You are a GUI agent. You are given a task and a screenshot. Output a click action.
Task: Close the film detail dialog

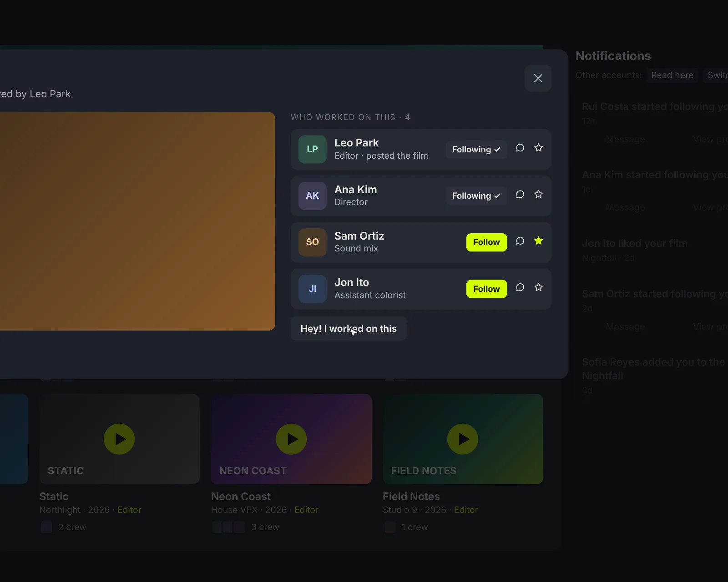(538, 78)
